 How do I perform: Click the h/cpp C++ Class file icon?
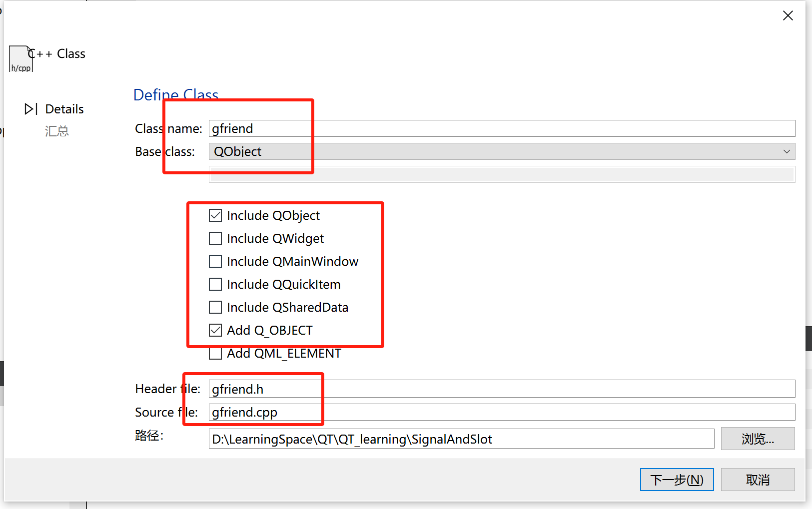pyautogui.click(x=21, y=59)
